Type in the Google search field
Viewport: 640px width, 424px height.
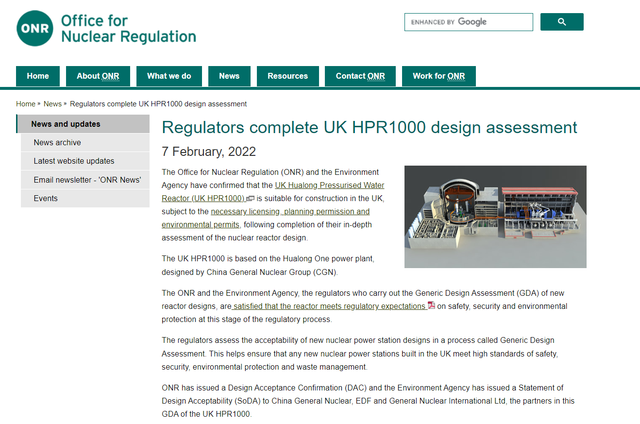pyautogui.click(x=467, y=22)
